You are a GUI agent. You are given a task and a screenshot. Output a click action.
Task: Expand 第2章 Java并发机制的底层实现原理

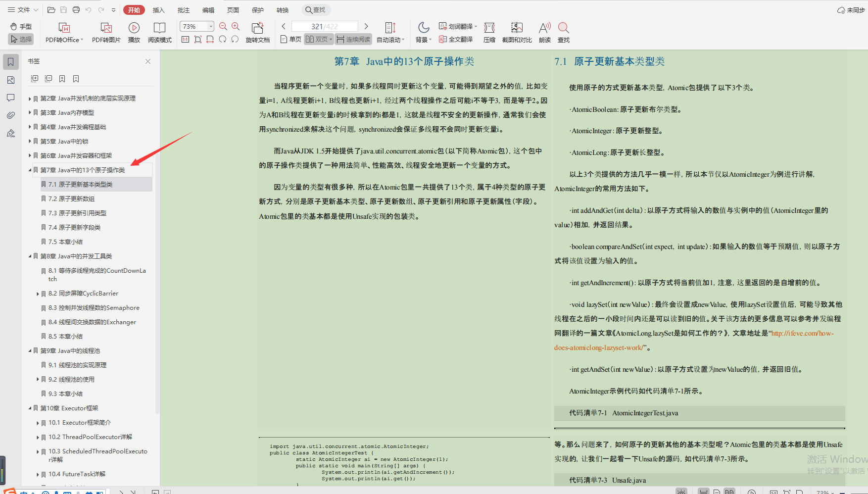(x=30, y=99)
